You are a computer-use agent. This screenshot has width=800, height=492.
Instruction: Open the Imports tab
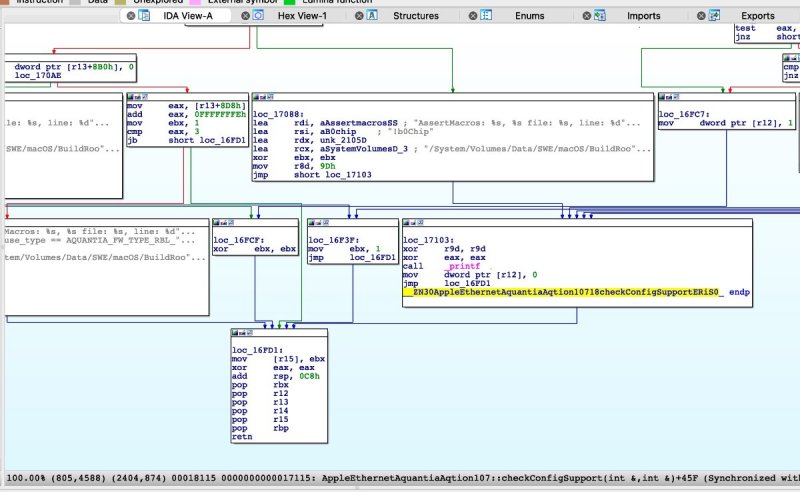(x=643, y=16)
